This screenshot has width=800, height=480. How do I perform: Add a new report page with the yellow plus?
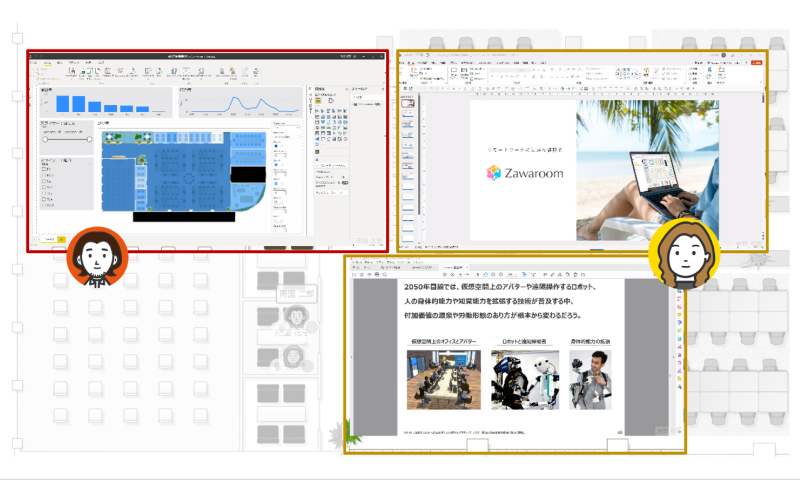coord(62,239)
